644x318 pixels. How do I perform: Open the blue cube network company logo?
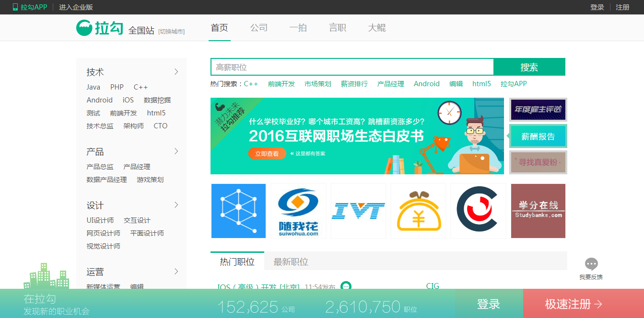[x=238, y=211]
